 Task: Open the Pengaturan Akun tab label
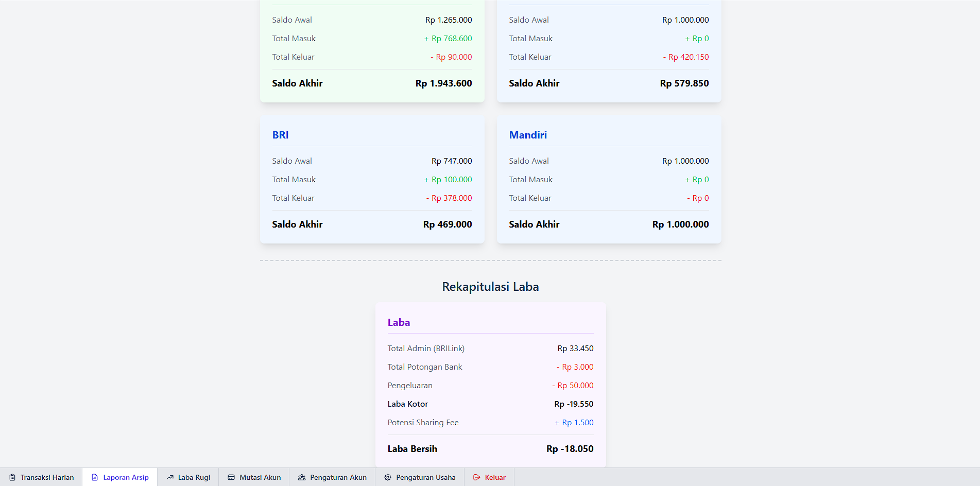[x=338, y=477]
